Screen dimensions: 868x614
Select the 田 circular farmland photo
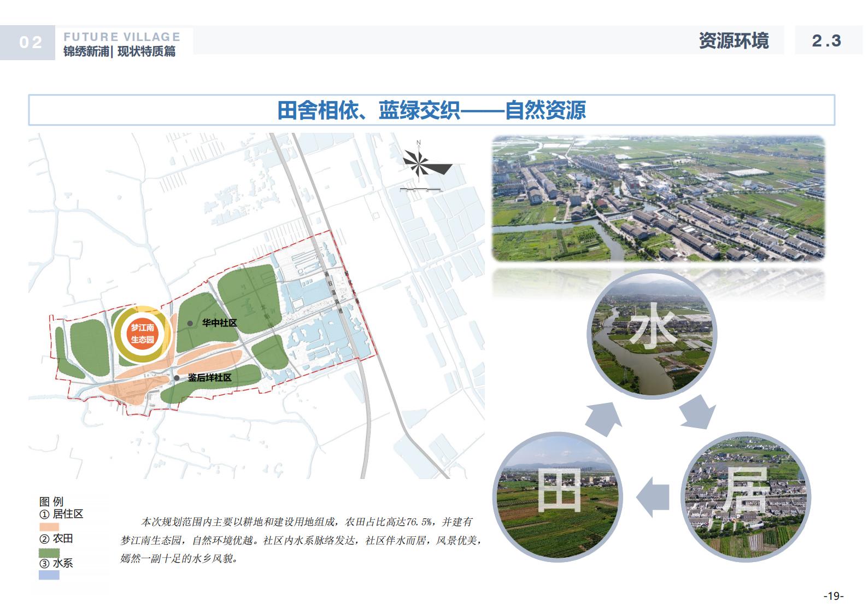(558, 496)
